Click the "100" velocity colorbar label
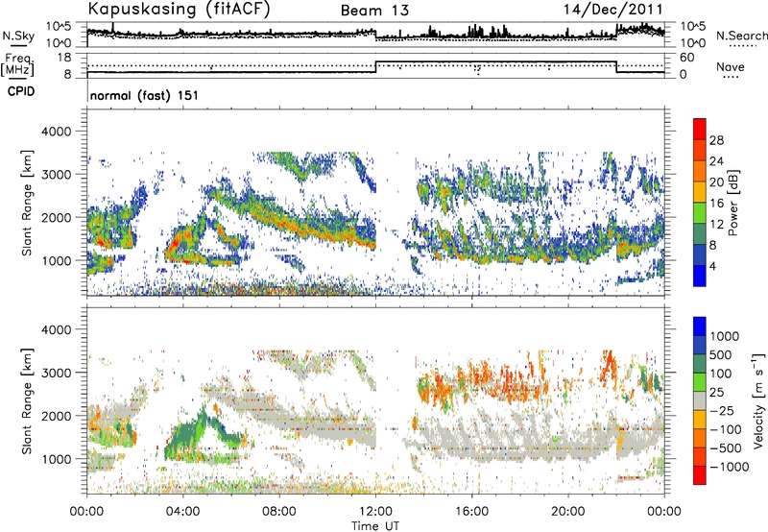The image size is (768, 532). click(x=721, y=374)
